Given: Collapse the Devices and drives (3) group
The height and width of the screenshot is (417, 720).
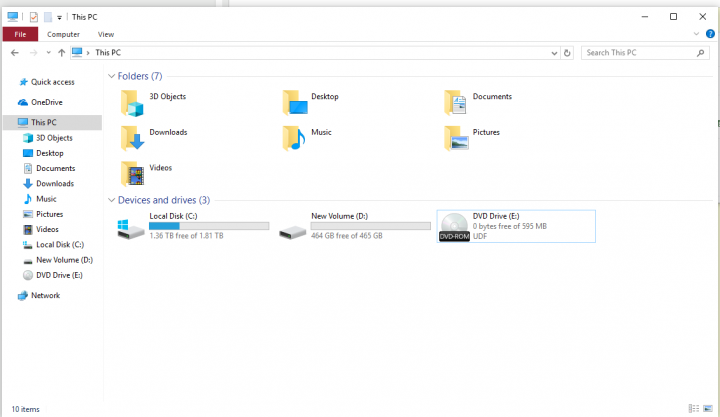Looking at the screenshot, I should (111, 200).
